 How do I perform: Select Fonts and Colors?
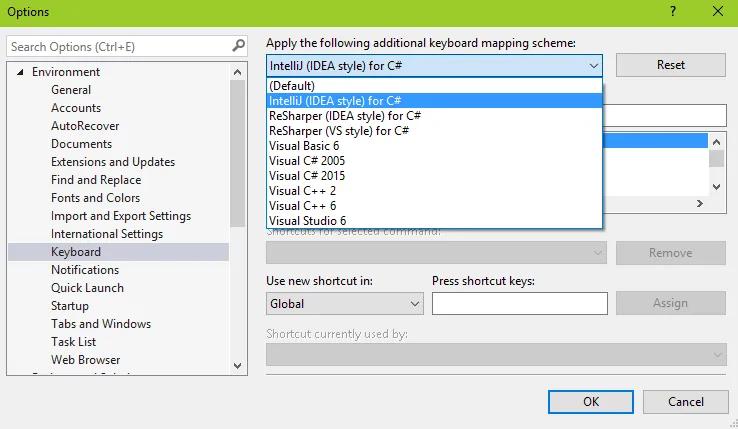(95, 198)
